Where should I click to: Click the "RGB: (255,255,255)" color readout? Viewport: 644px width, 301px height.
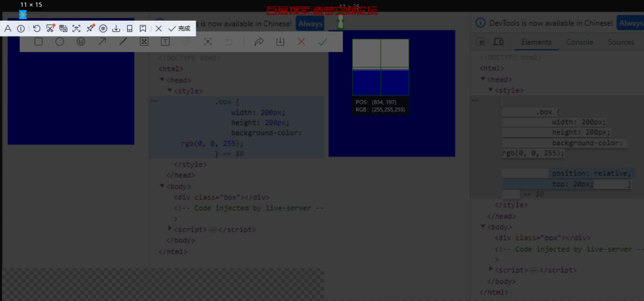[x=381, y=110]
